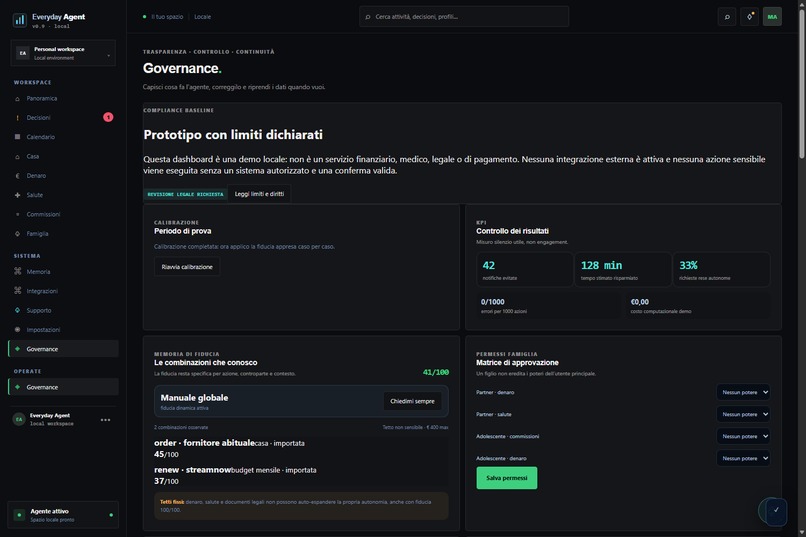Click the Memoria command icon
Viewport: 806px width, 537px height.
click(x=17, y=271)
